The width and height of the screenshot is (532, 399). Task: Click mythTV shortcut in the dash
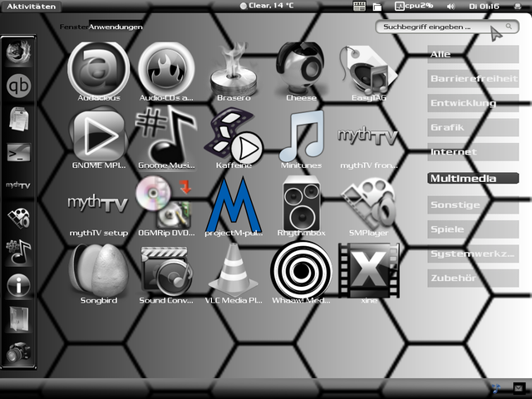(x=18, y=185)
